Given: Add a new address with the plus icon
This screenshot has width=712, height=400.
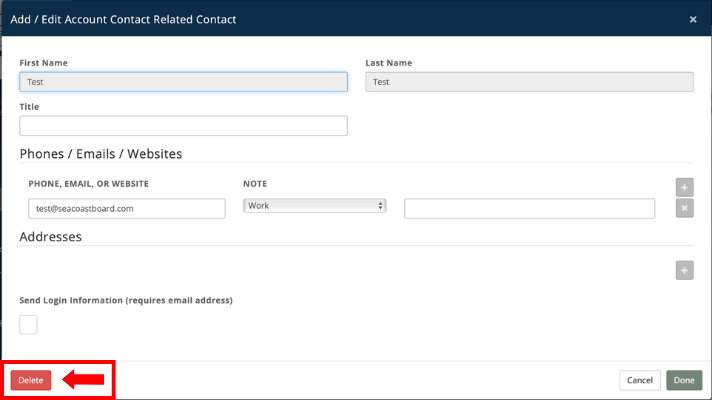Looking at the screenshot, I should pyautogui.click(x=684, y=270).
